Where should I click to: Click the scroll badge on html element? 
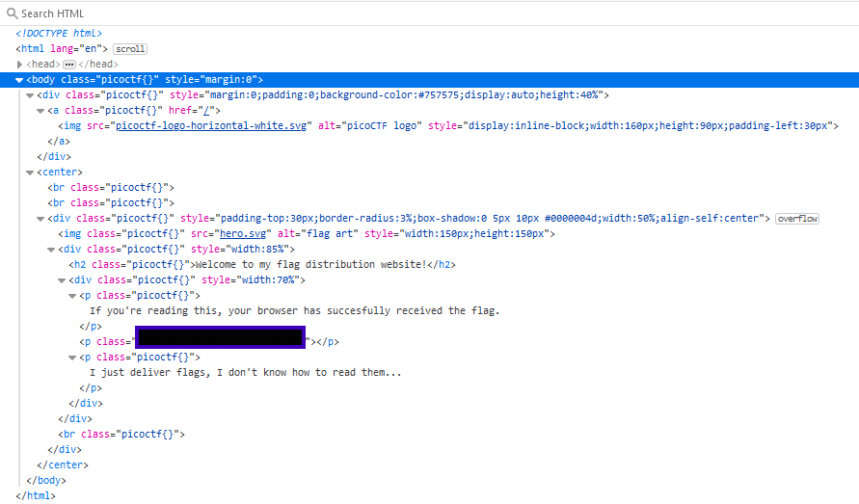[130, 48]
